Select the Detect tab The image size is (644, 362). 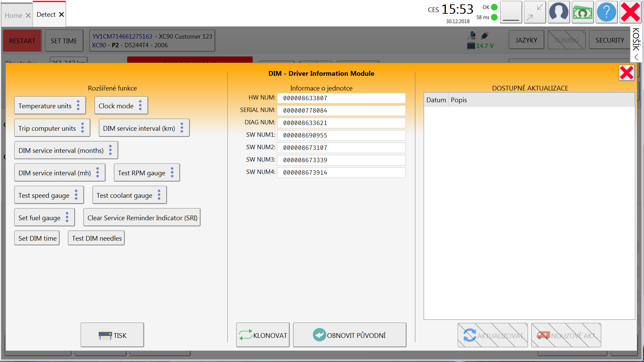[46, 14]
